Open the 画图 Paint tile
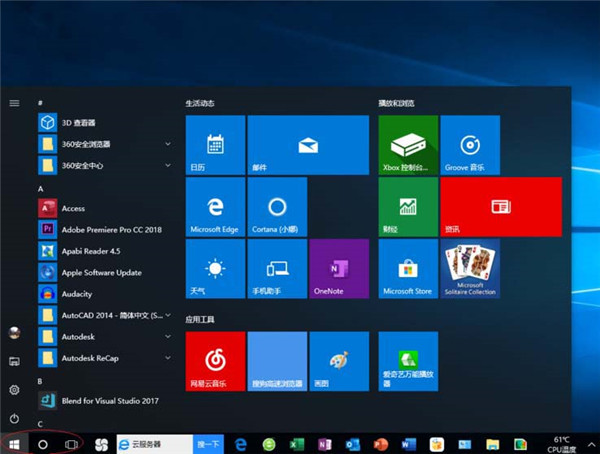This screenshot has width=600, height=454. coord(338,361)
